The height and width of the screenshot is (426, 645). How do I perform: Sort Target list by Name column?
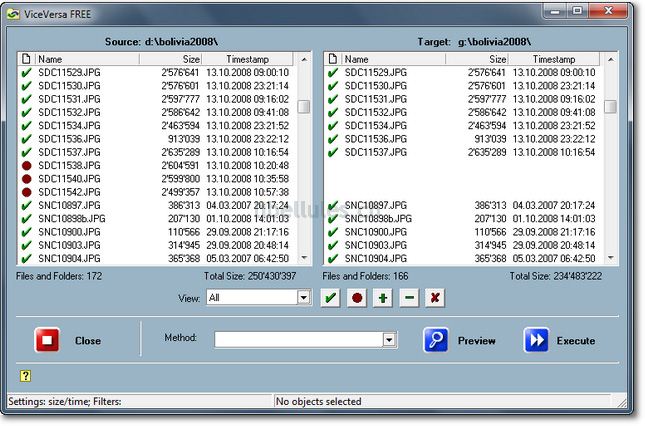394,59
